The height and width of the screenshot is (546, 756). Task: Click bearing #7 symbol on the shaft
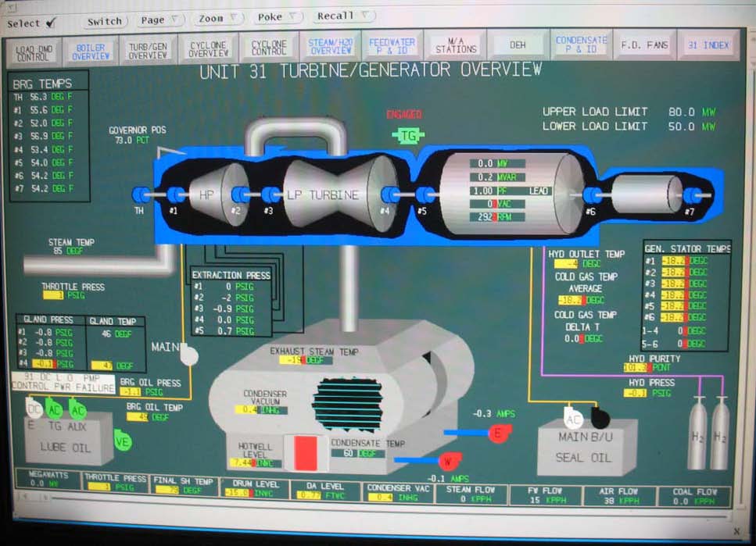[x=693, y=194]
